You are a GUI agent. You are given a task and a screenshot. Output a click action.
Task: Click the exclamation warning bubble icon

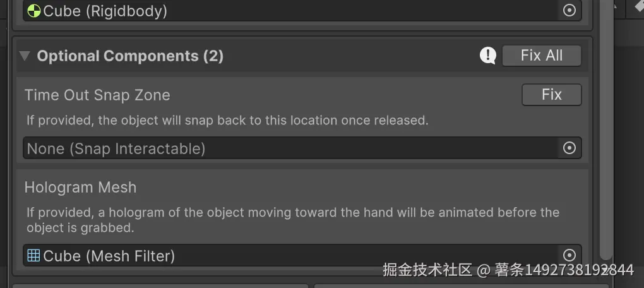click(488, 56)
